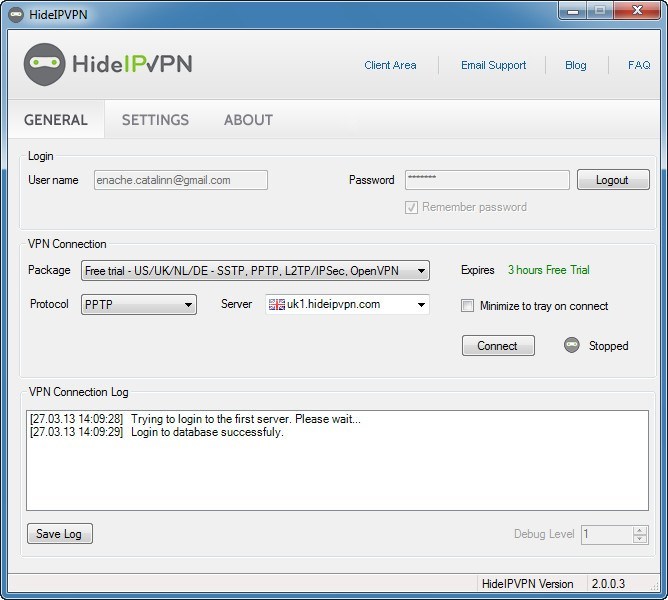Click the HideIPVPN ninja logo icon

click(x=45, y=64)
